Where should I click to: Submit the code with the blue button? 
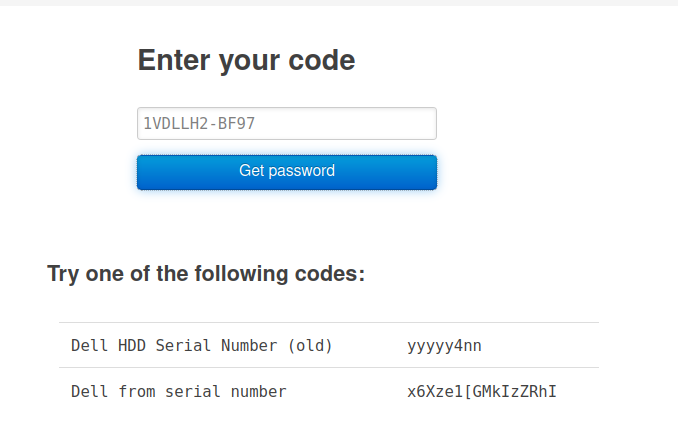[x=286, y=171]
